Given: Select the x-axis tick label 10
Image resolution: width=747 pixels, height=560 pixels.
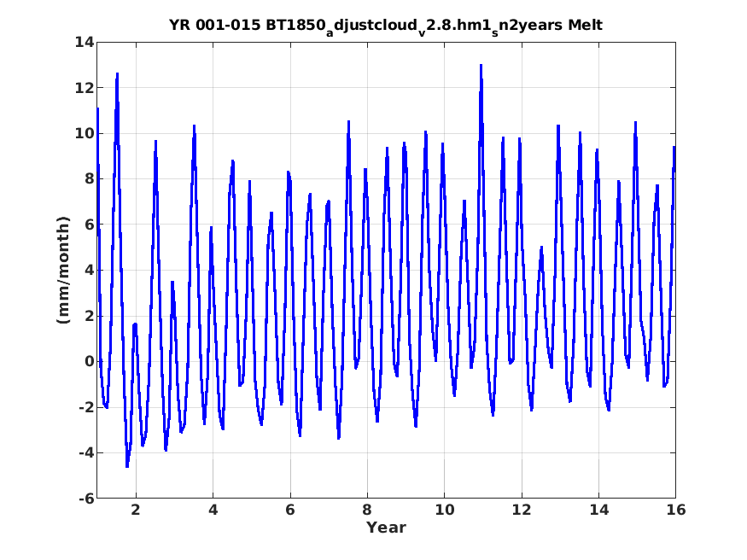Looking at the screenshot, I should point(444,510).
